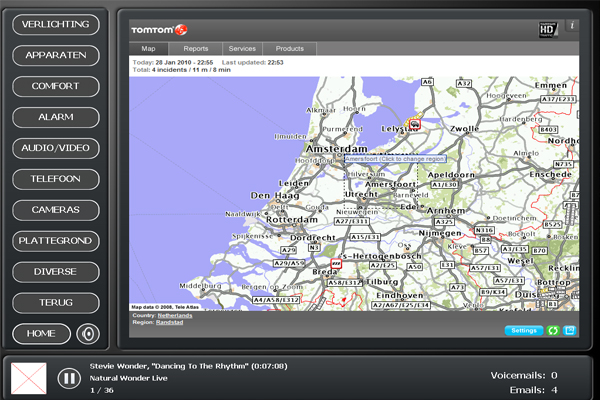Viewport: 600px width, 400px height.
Task: Open the Products tab
Action: click(x=290, y=49)
